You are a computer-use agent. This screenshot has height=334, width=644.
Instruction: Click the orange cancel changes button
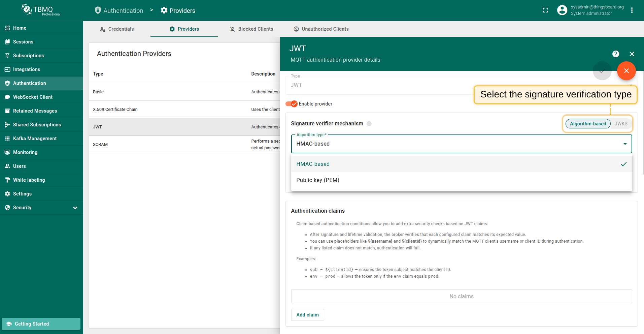coord(626,71)
